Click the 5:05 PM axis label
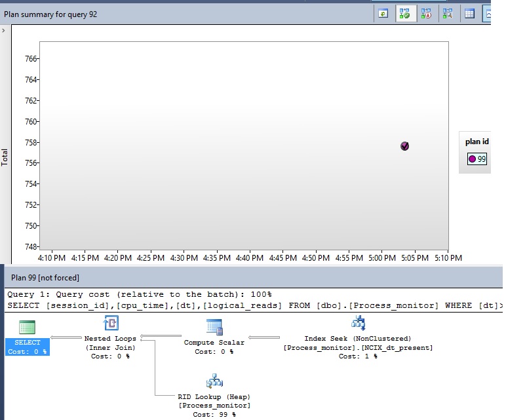 point(415,258)
